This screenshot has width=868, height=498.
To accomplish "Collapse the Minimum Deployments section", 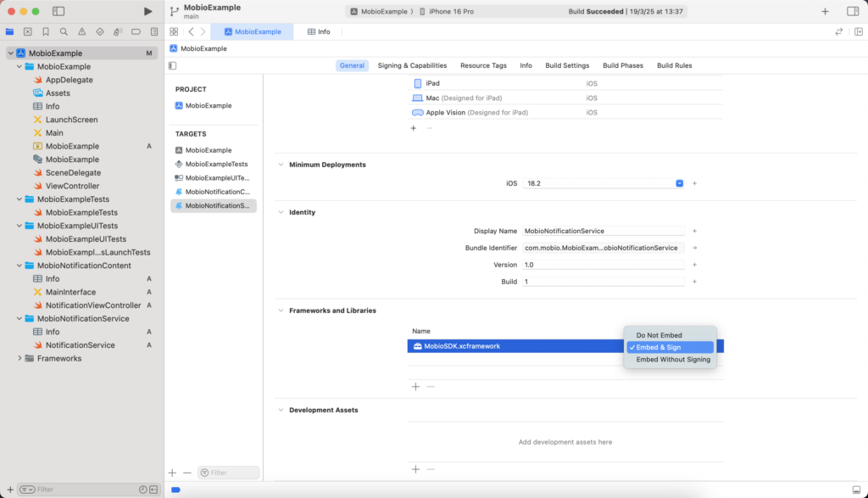I will (x=281, y=165).
